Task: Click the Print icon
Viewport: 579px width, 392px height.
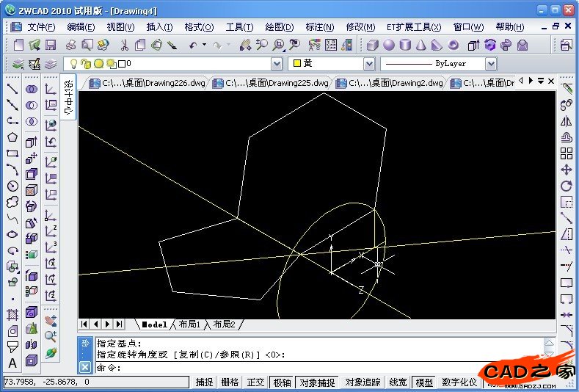Action: click(71, 45)
